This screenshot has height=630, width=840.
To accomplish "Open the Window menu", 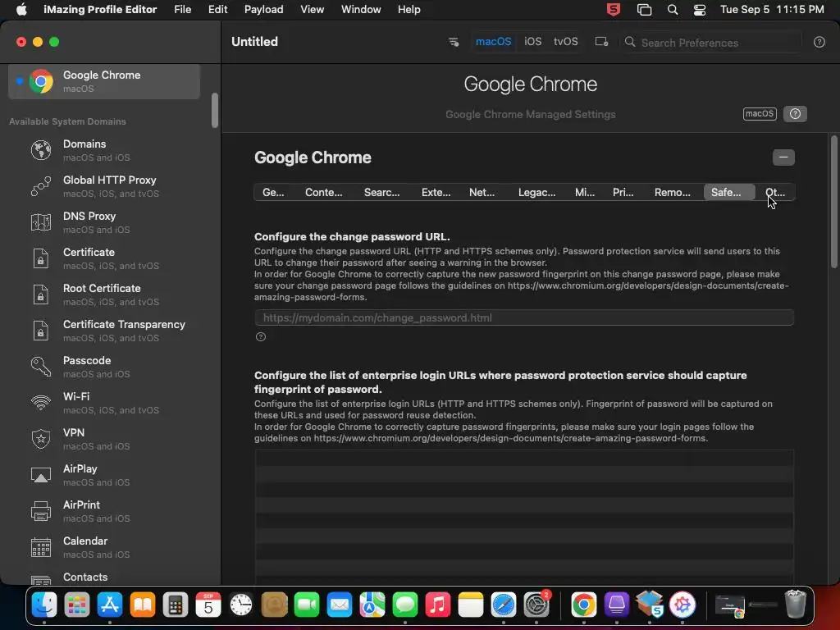I will [x=361, y=10].
